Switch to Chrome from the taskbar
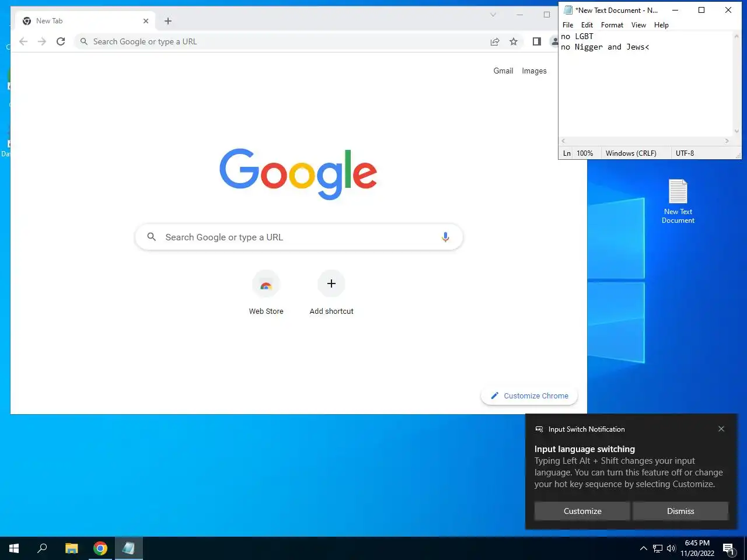Screen dimensions: 747x560 click(100, 548)
